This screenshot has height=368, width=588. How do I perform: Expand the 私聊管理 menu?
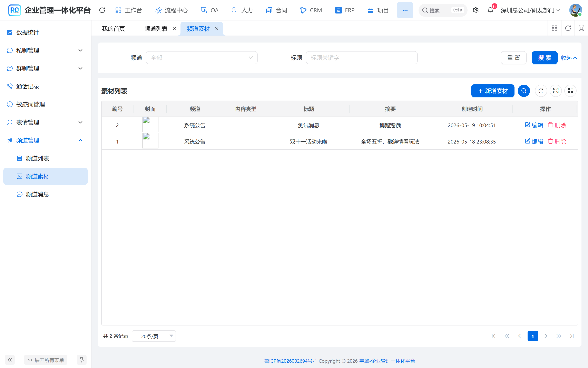(x=46, y=50)
